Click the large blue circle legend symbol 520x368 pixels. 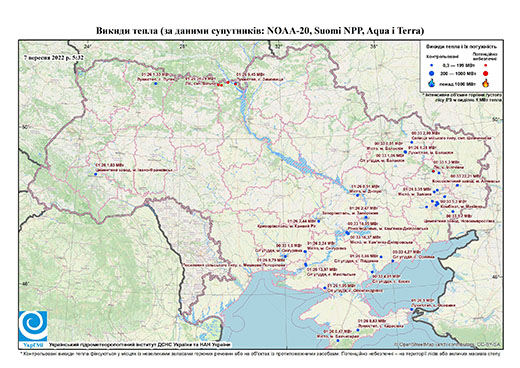click(x=432, y=73)
